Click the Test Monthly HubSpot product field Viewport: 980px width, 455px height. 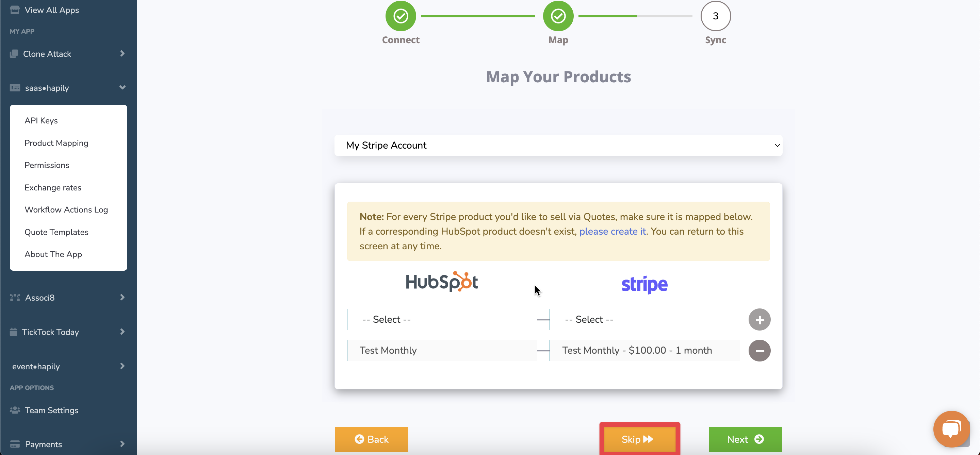442,350
